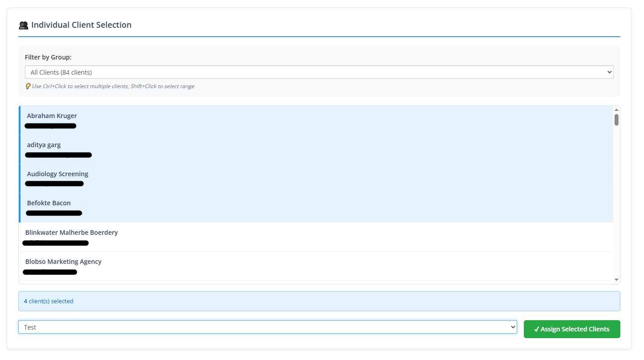Click the client list scrollbar thumb
644x360 pixels.
pyautogui.click(x=616, y=120)
